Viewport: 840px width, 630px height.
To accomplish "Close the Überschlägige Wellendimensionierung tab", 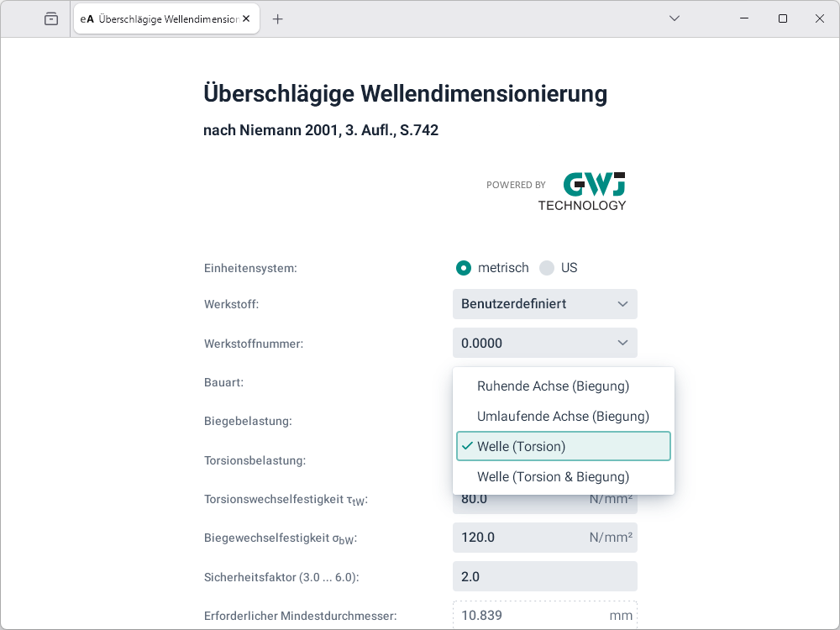I will 246,18.
